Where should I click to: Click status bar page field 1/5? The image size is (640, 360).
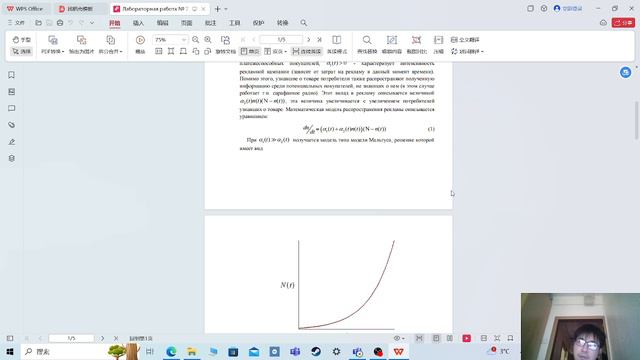click(71, 338)
